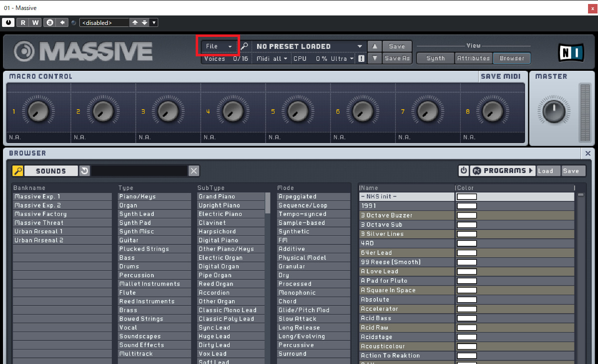Select the Soundscapes type
Viewport: 598px width, 364px height.
154,336
